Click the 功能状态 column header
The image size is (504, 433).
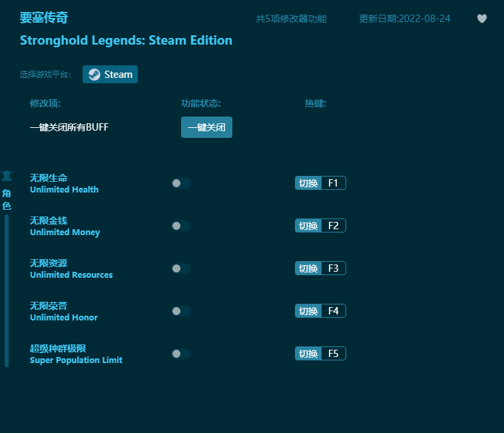201,103
